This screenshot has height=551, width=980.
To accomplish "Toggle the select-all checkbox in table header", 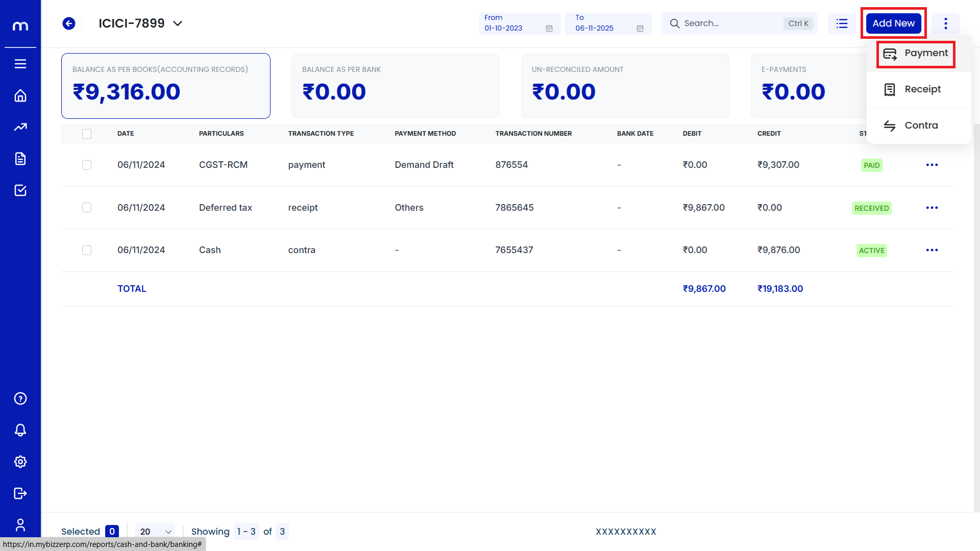I will click(87, 134).
